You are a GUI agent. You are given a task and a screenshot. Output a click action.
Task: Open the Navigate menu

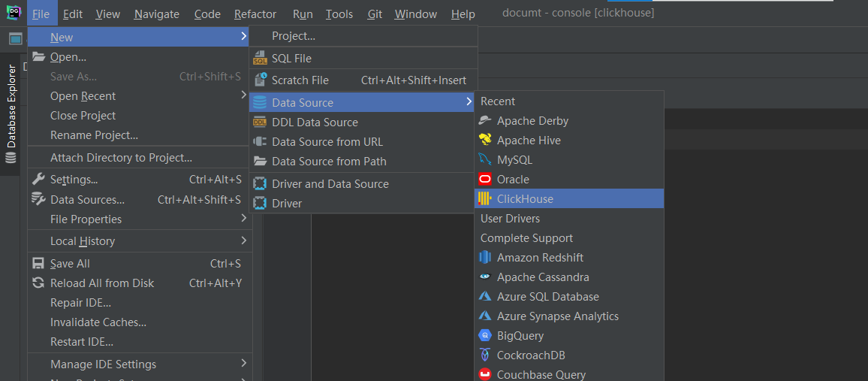click(x=157, y=14)
